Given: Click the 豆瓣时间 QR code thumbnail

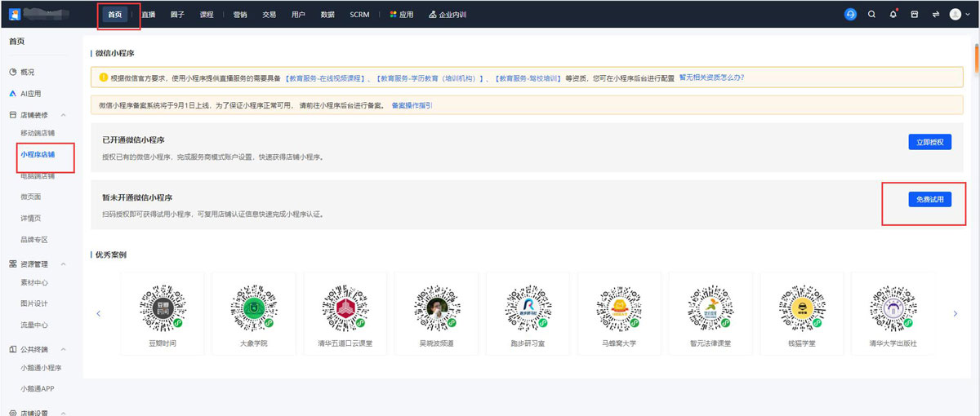Looking at the screenshot, I should pos(162,305).
